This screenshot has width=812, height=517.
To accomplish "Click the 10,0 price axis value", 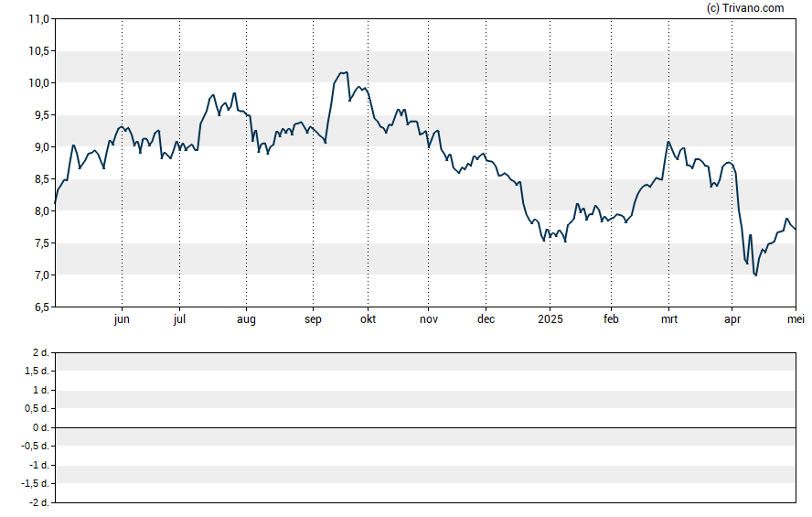I will pyautogui.click(x=38, y=83).
